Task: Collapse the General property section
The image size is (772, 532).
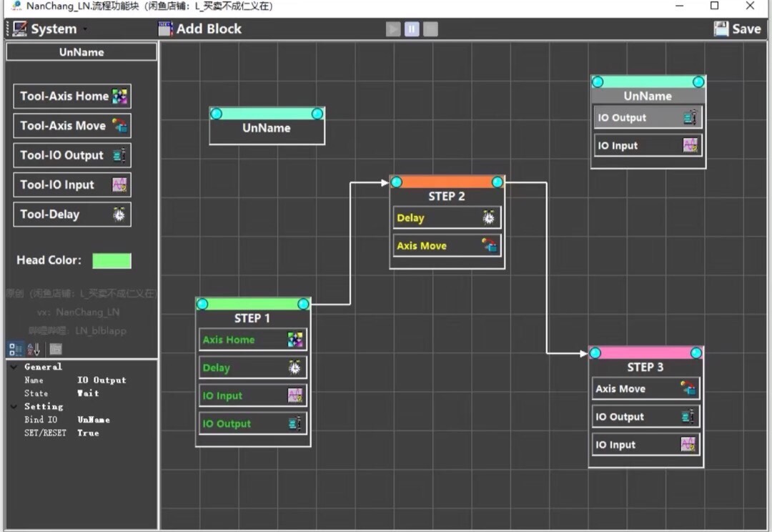Action: click(14, 367)
